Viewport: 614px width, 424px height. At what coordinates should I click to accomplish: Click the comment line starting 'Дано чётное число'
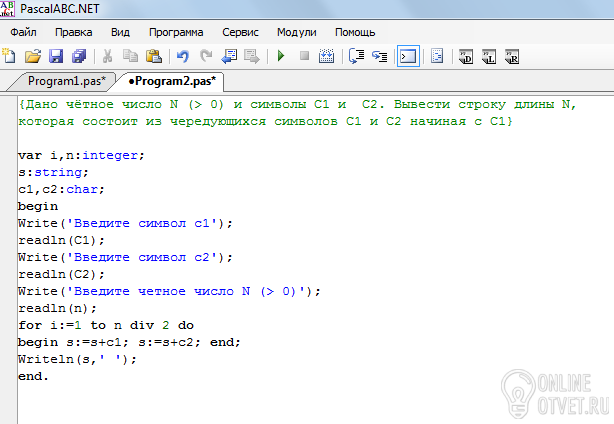[297, 105]
